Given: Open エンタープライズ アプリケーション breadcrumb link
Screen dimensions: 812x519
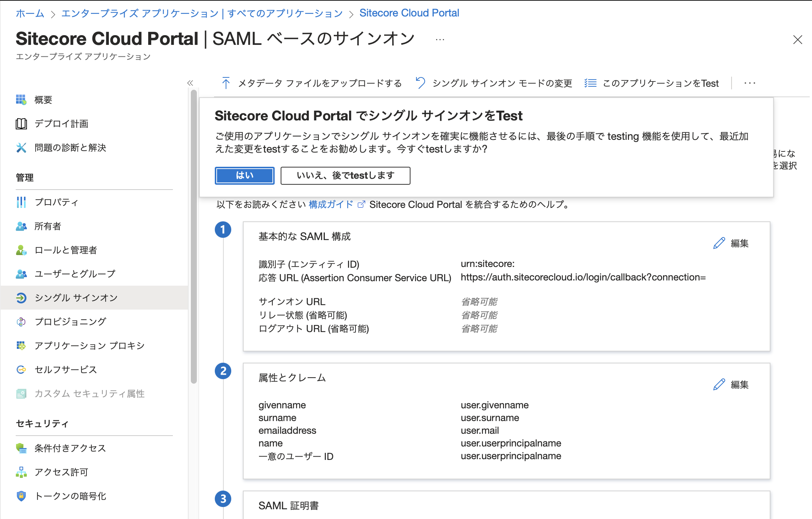Looking at the screenshot, I should point(202,13).
